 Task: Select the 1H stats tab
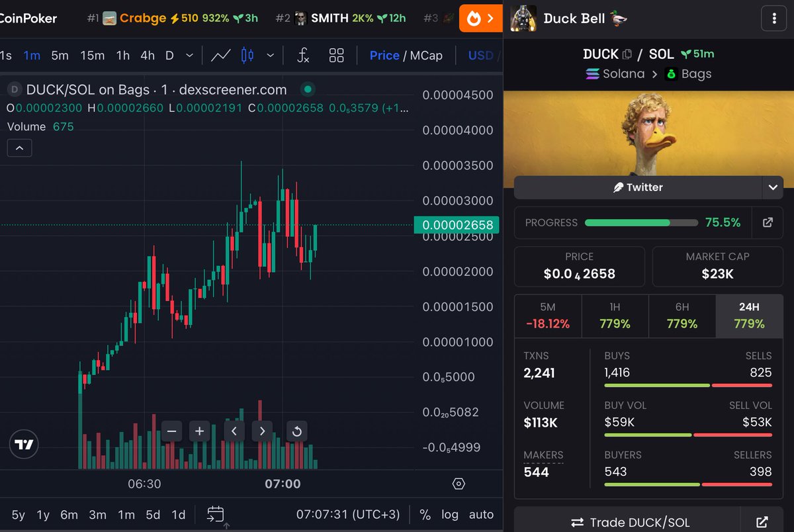615,316
